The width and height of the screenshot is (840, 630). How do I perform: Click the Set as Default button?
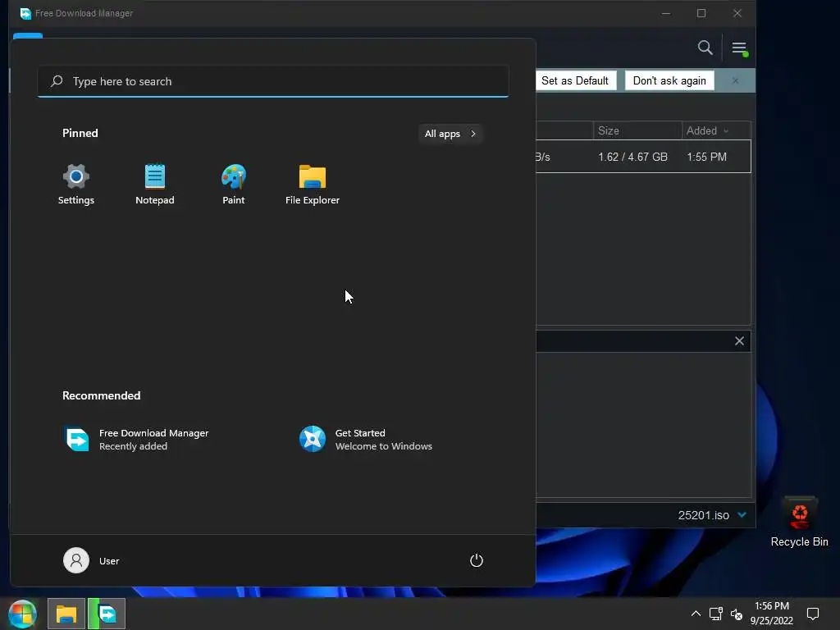click(575, 81)
